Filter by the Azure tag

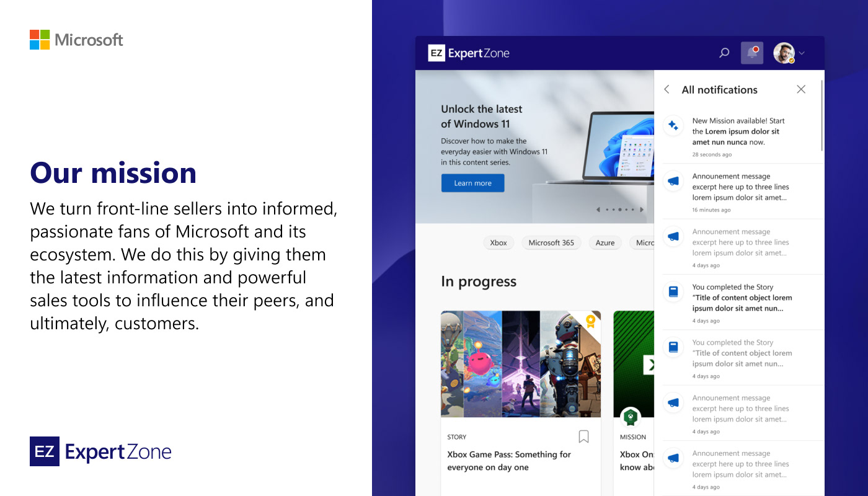tap(605, 242)
